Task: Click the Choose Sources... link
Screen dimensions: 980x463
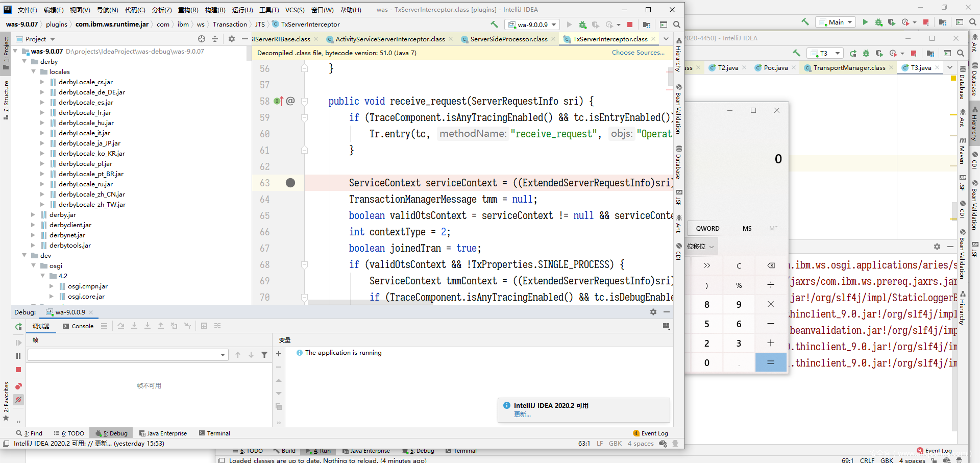Action: 638,53
